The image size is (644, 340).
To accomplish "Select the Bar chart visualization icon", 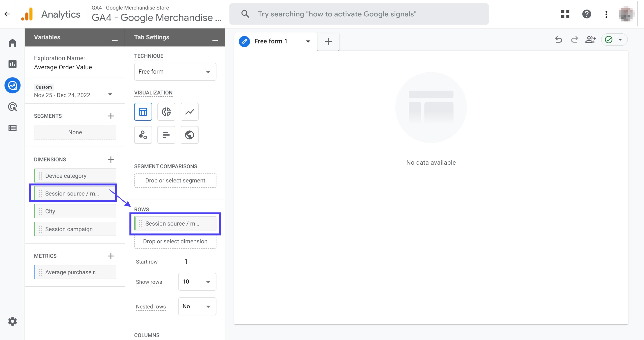I will point(166,135).
